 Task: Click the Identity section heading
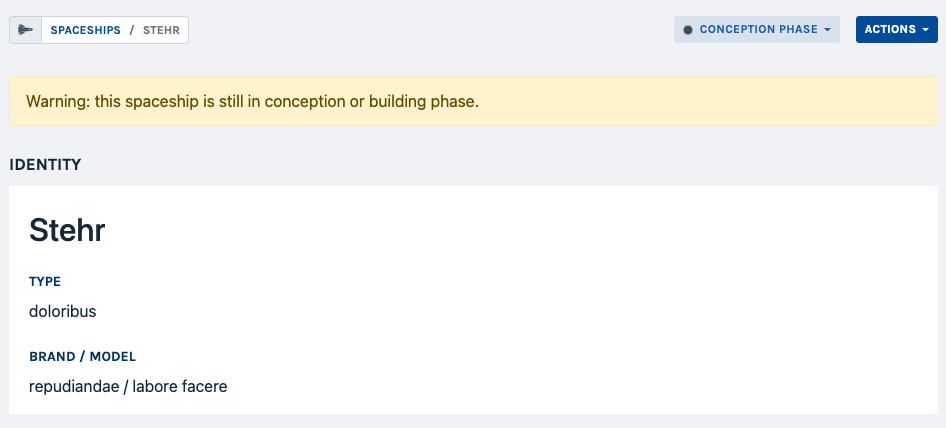[45, 164]
